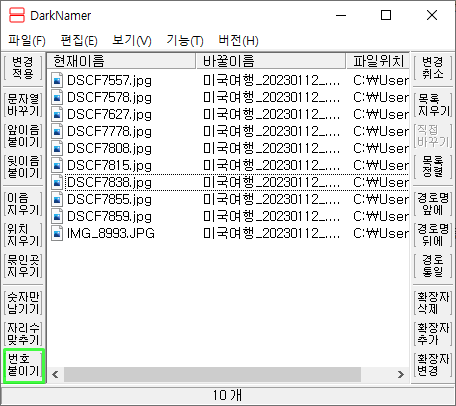The width and height of the screenshot is (456, 406).
Task: Open the 편집(E) menu
Action: click(79, 41)
